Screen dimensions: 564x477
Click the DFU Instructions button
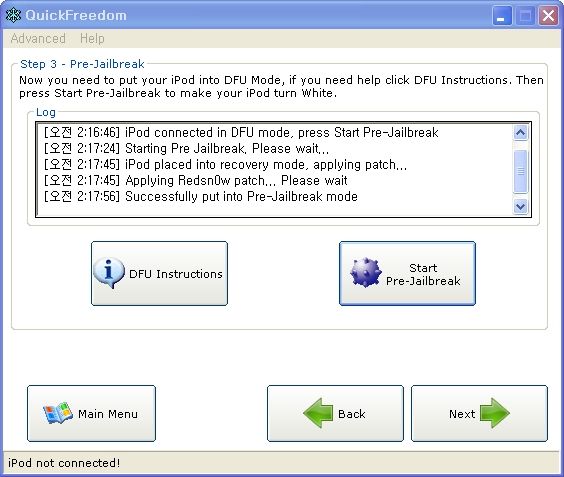(159, 273)
